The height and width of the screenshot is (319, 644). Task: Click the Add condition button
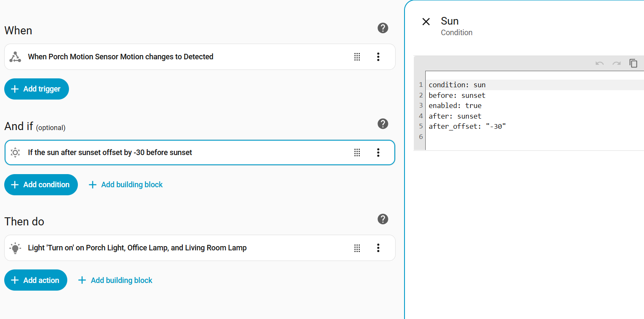click(x=41, y=185)
